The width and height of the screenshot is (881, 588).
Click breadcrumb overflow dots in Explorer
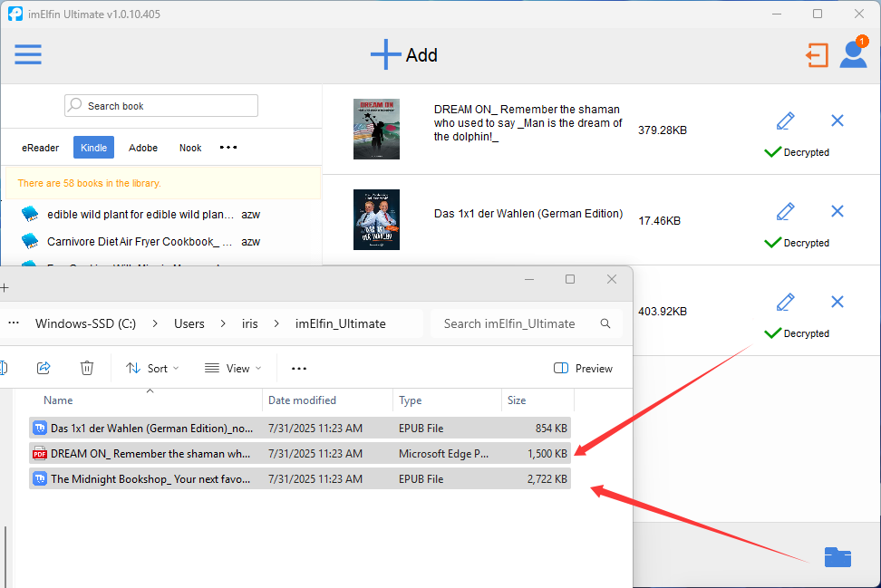tap(14, 323)
